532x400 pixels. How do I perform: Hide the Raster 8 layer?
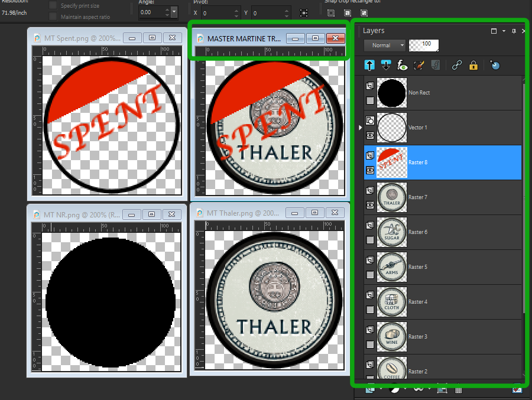370,170
